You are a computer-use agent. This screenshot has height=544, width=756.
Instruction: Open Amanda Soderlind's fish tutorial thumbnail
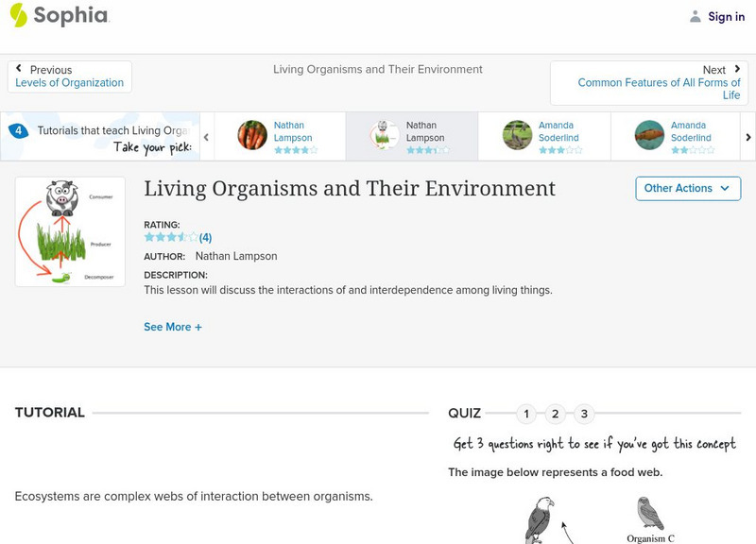point(649,135)
